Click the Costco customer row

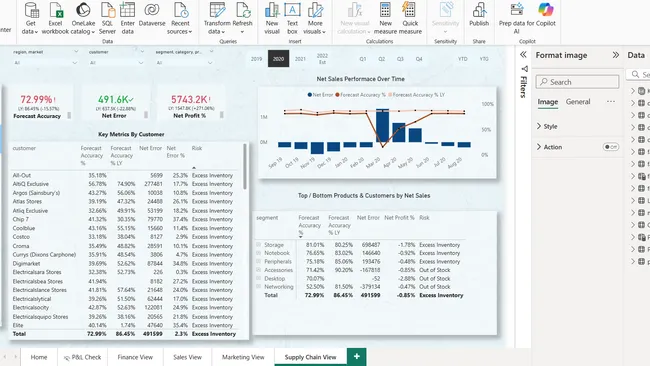tap(124, 237)
